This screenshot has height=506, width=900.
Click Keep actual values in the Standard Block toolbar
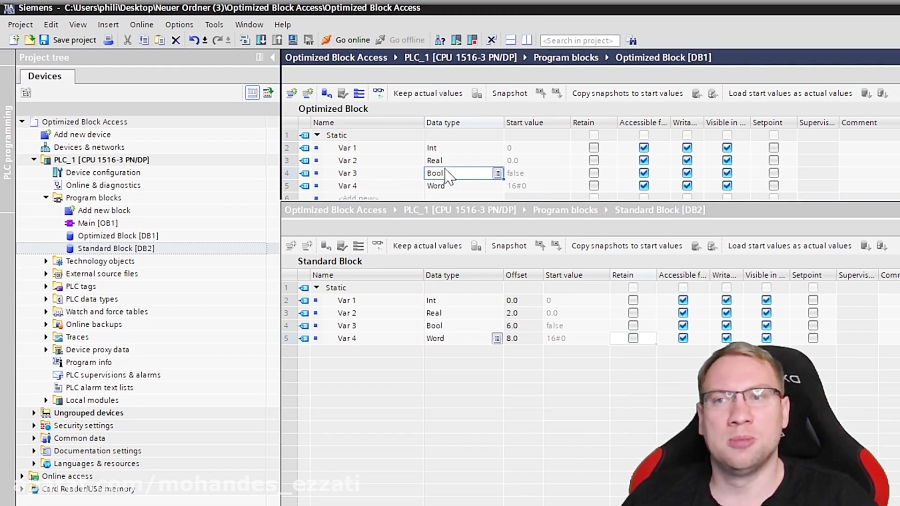coord(427,245)
